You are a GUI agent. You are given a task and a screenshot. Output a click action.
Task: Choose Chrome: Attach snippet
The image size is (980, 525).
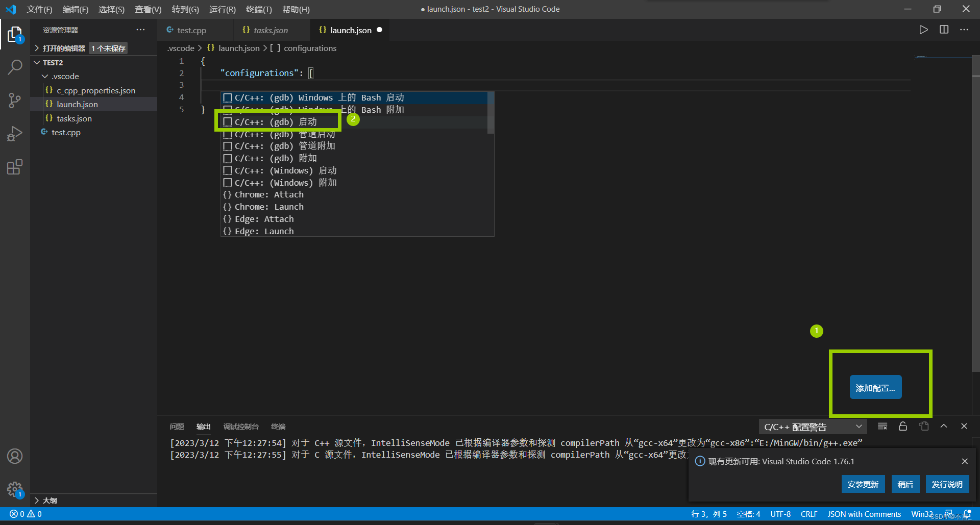pos(355,194)
